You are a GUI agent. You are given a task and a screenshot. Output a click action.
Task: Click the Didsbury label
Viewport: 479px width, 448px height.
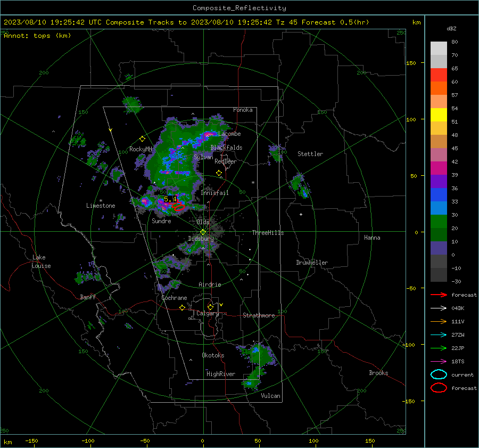[x=201, y=239]
